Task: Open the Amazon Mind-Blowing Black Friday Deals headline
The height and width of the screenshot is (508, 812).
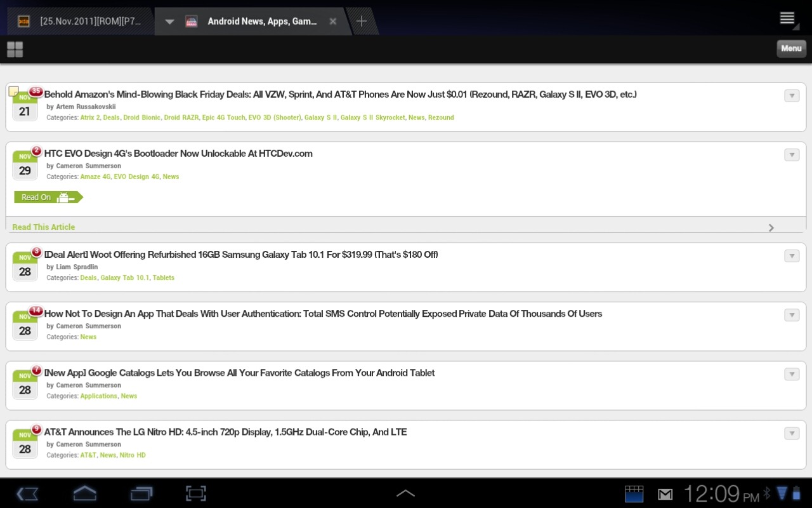Action: pos(341,95)
